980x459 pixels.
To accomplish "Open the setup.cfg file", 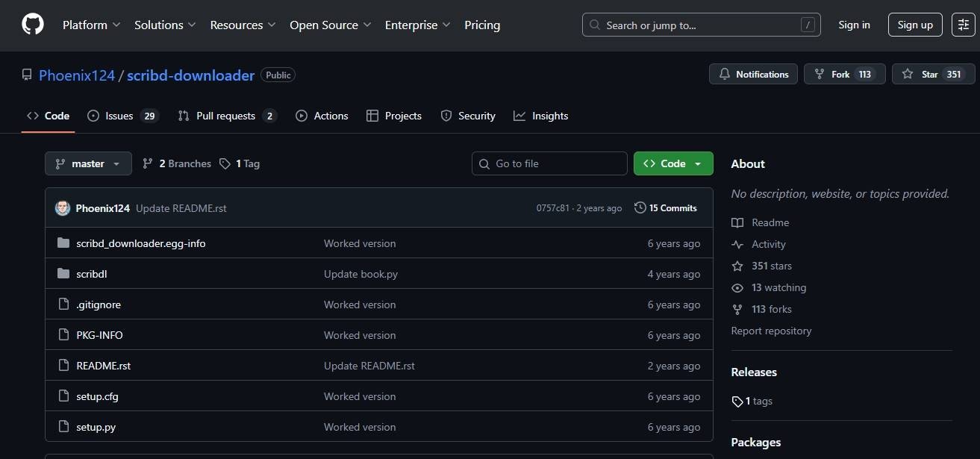I will pos(97,396).
